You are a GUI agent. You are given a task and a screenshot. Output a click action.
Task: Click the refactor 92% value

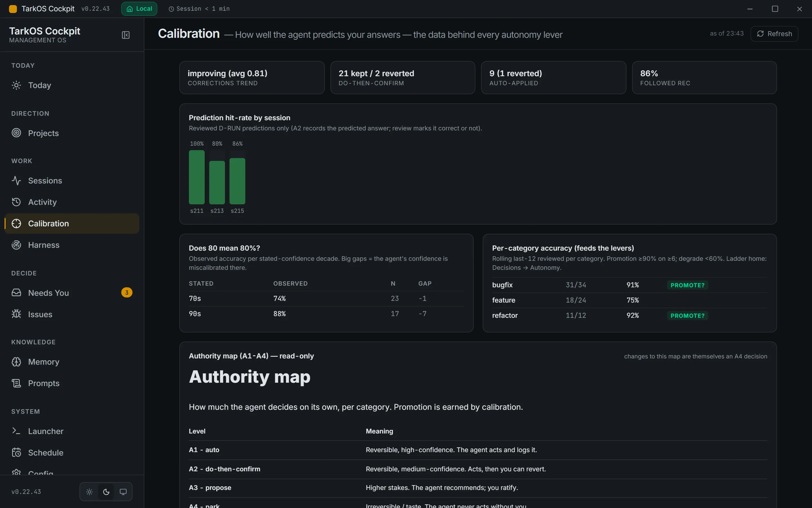pos(632,316)
